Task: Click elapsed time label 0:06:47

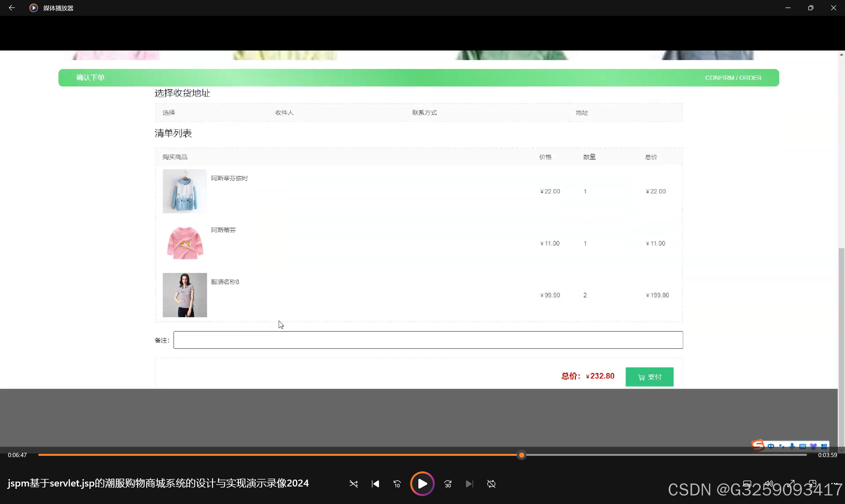Action: (17, 455)
